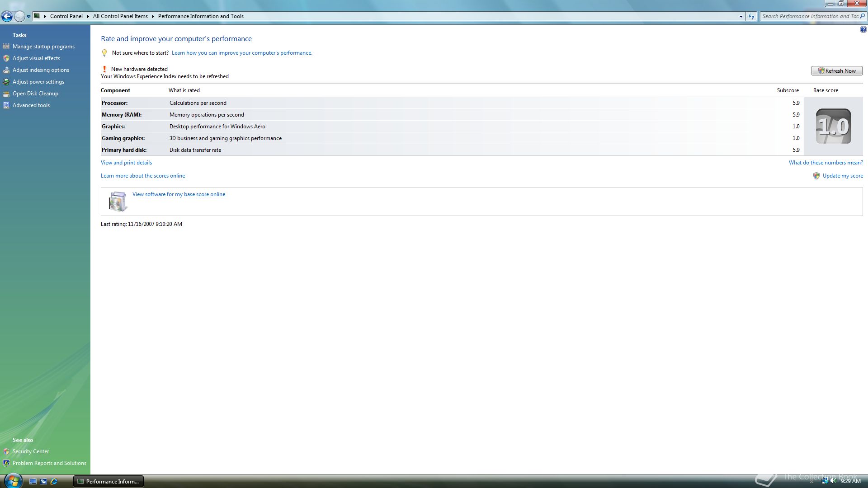Refresh the address bar location
The height and width of the screenshot is (488, 868).
[x=751, y=16]
